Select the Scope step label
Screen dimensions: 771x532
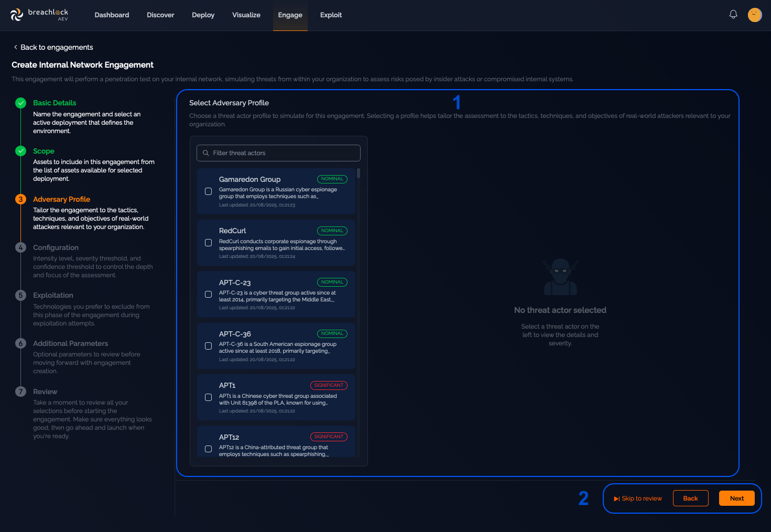coord(44,151)
